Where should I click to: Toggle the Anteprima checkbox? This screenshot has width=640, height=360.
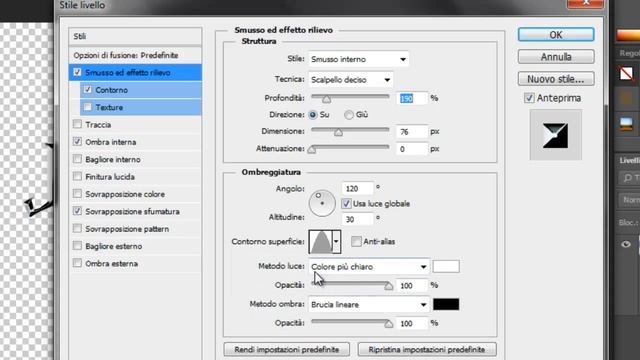pyautogui.click(x=529, y=98)
